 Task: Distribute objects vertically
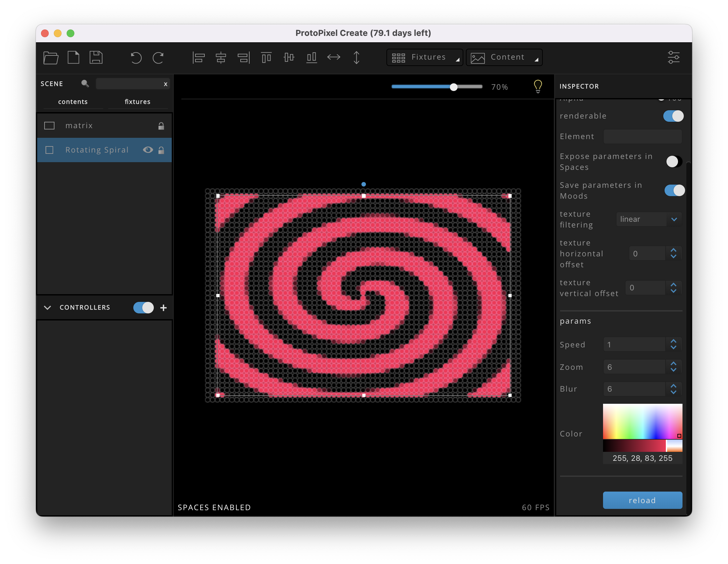[356, 58]
